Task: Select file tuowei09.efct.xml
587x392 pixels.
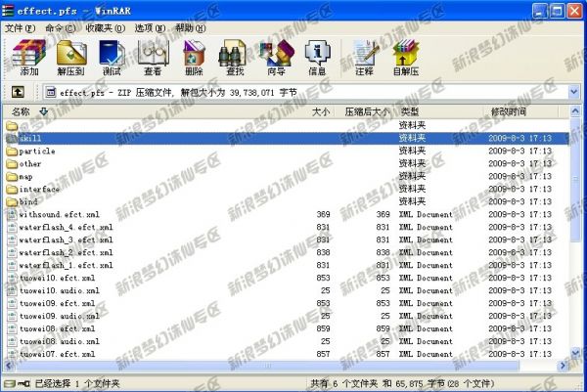Action: point(57,303)
